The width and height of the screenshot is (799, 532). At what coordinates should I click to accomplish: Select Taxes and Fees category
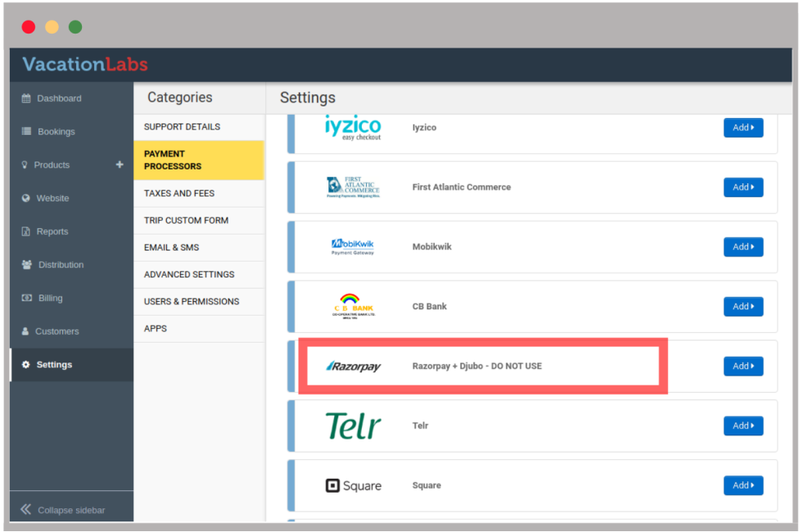[x=179, y=194]
